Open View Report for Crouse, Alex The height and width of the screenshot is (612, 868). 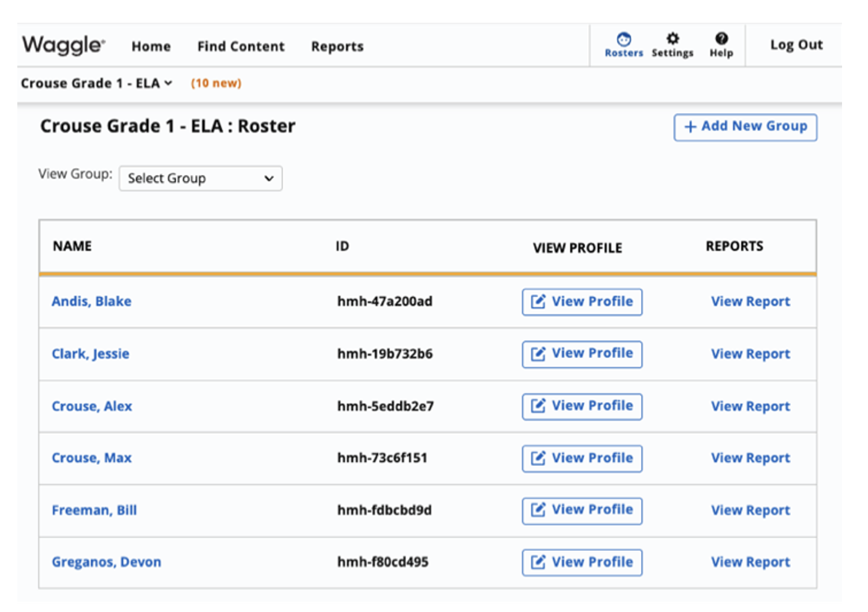click(750, 406)
